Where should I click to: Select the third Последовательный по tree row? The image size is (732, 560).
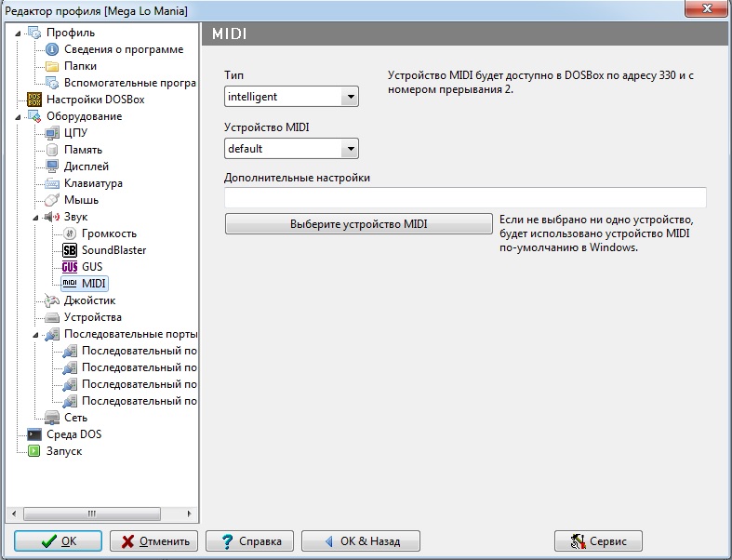pos(139,384)
